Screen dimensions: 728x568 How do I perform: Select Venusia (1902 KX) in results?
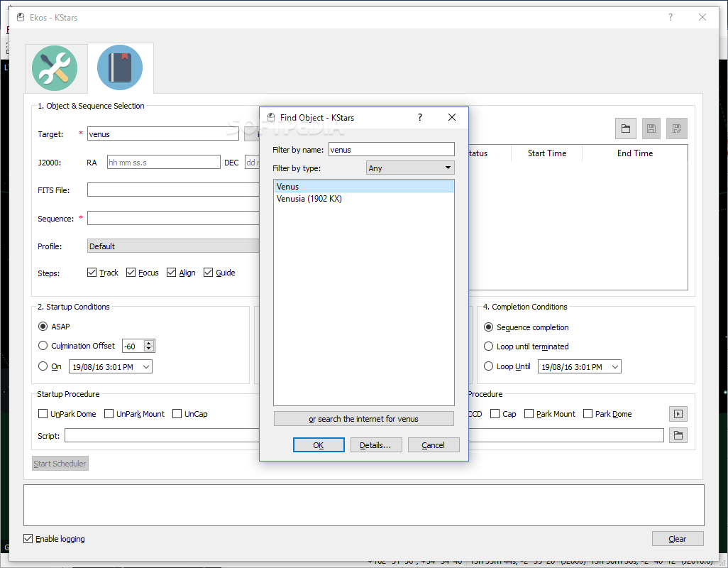(363, 198)
